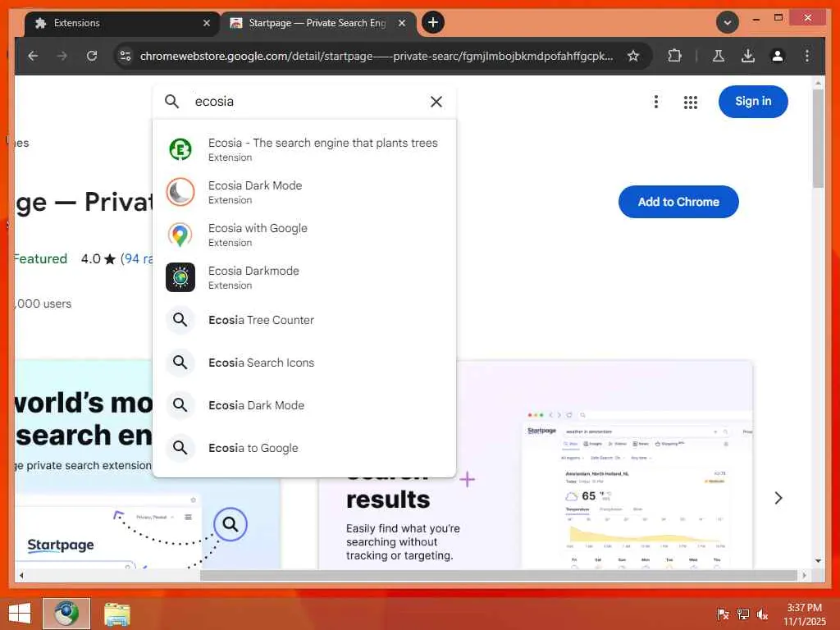Open the Chrome profile avatar icon
The image size is (840, 630).
[778, 56]
